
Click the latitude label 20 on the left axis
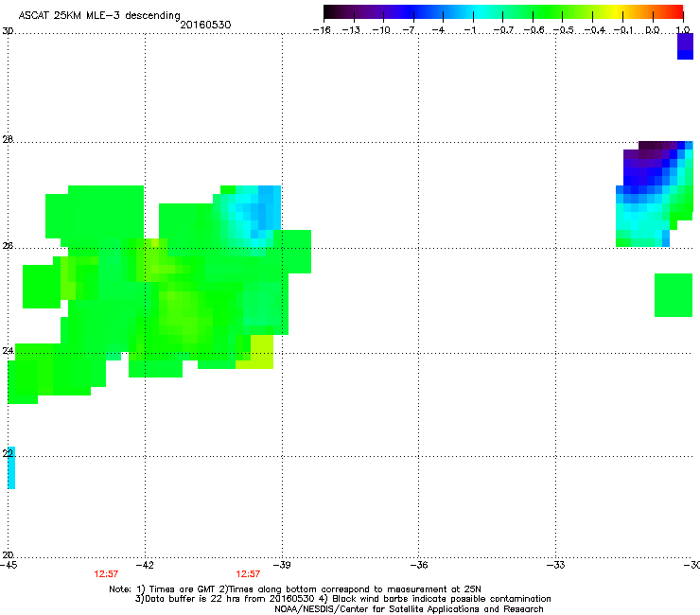coord(8,555)
